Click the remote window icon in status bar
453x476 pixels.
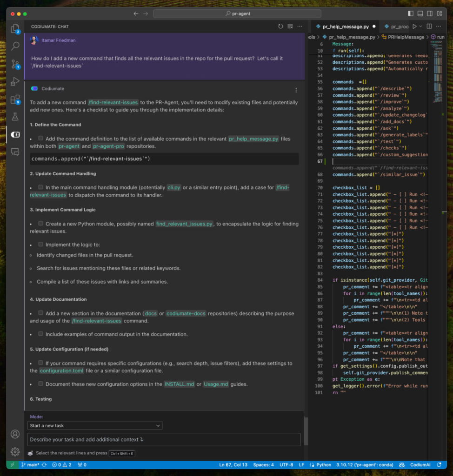pos(13,465)
